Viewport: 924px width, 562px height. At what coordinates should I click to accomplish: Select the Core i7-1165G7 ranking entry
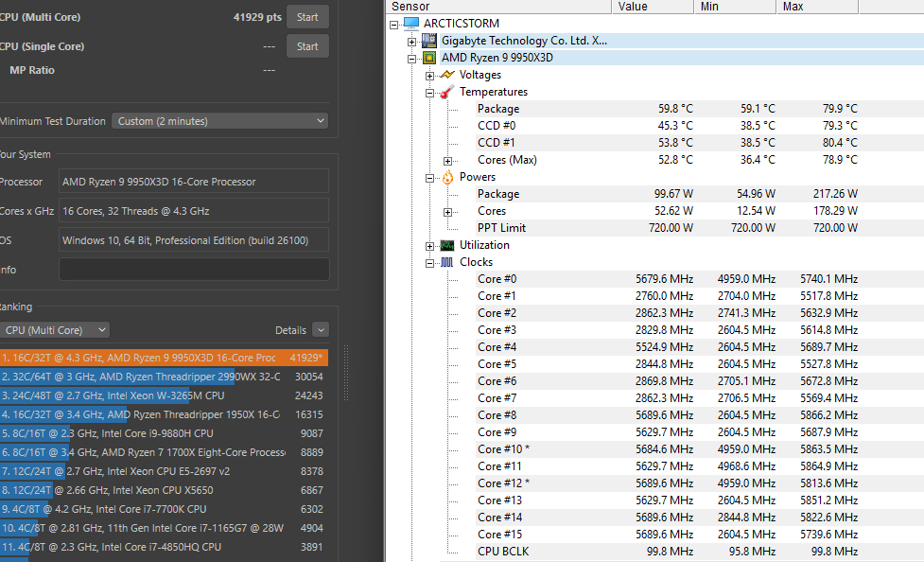pyautogui.click(x=164, y=528)
